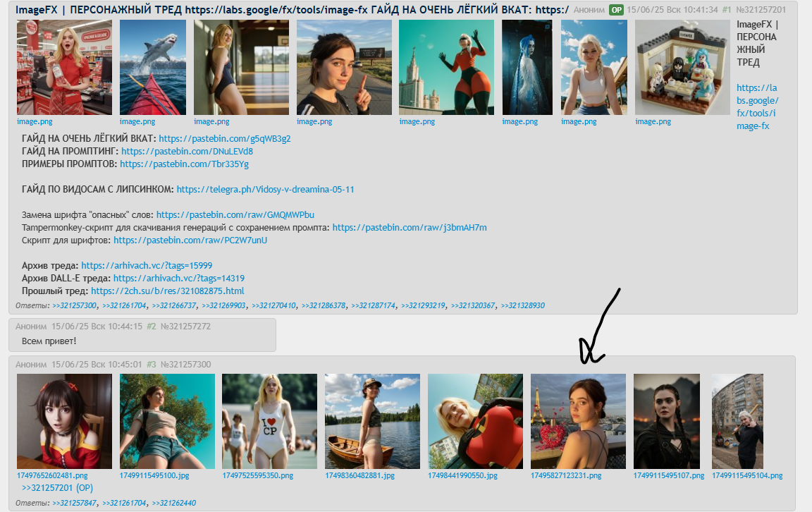Open file link 17499115495107.png
Viewport: 812px width, 512px height.
669,475
